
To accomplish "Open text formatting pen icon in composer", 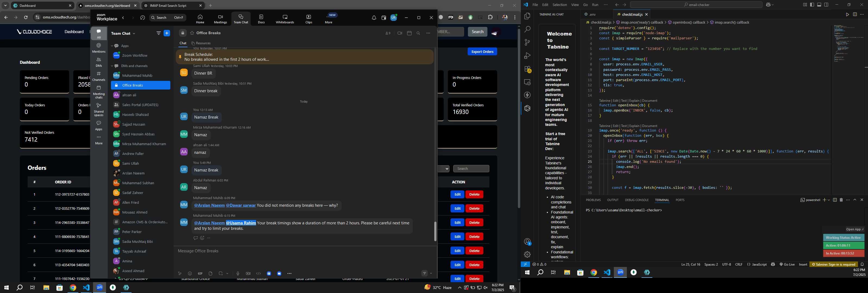I will 180,273.
